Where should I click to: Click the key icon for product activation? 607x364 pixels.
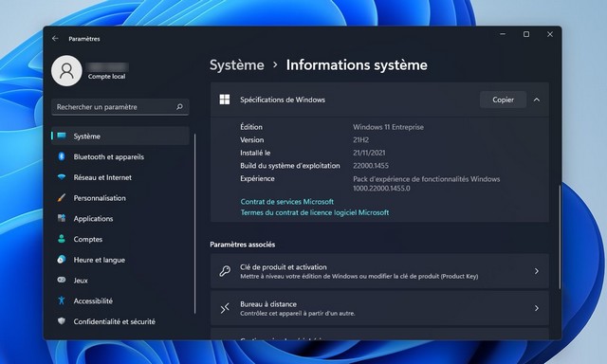click(225, 271)
